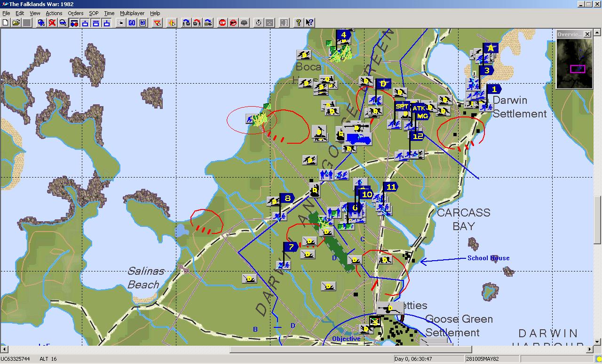Viewport: 602px width, 364px height.
Task: Open a file with the folder icon
Action: 16,23
